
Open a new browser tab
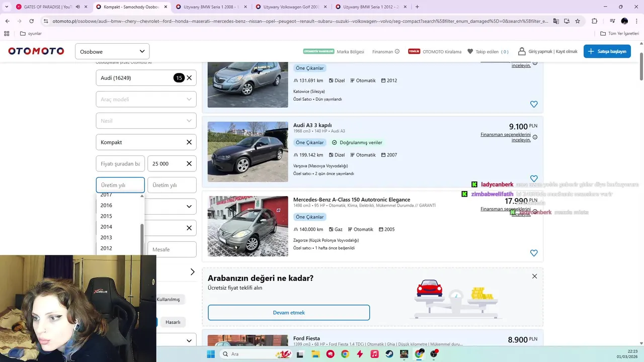417,7
